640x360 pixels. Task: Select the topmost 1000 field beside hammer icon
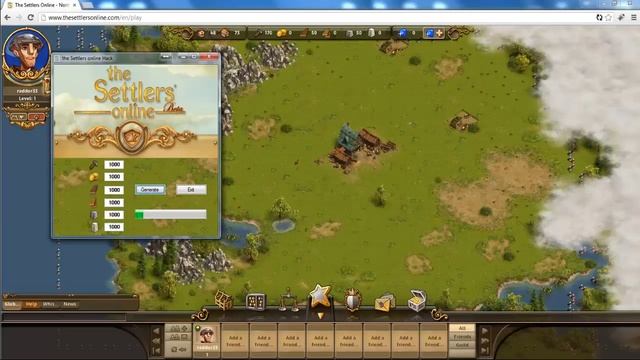click(114, 164)
